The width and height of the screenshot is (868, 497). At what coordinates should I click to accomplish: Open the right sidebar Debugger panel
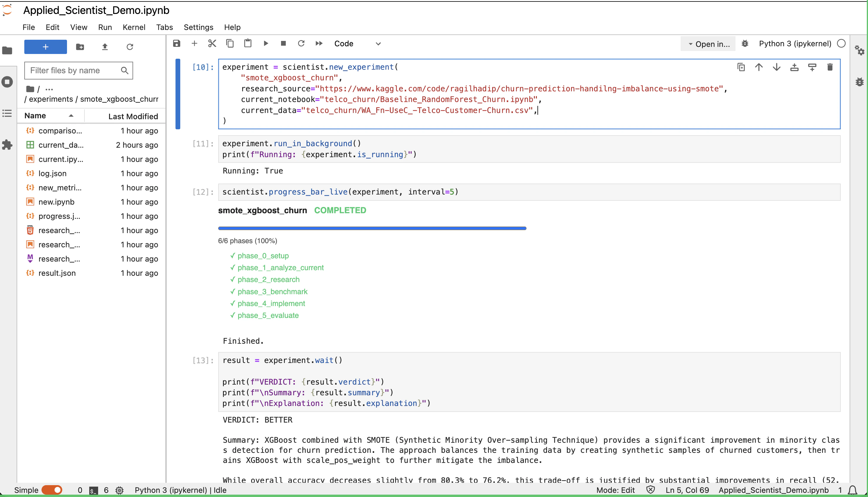pos(860,82)
